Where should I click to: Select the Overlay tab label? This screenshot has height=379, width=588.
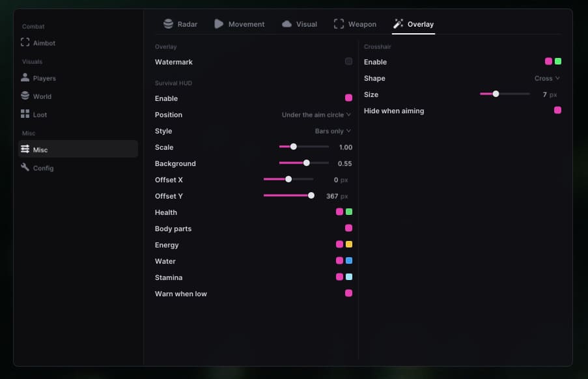point(421,24)
